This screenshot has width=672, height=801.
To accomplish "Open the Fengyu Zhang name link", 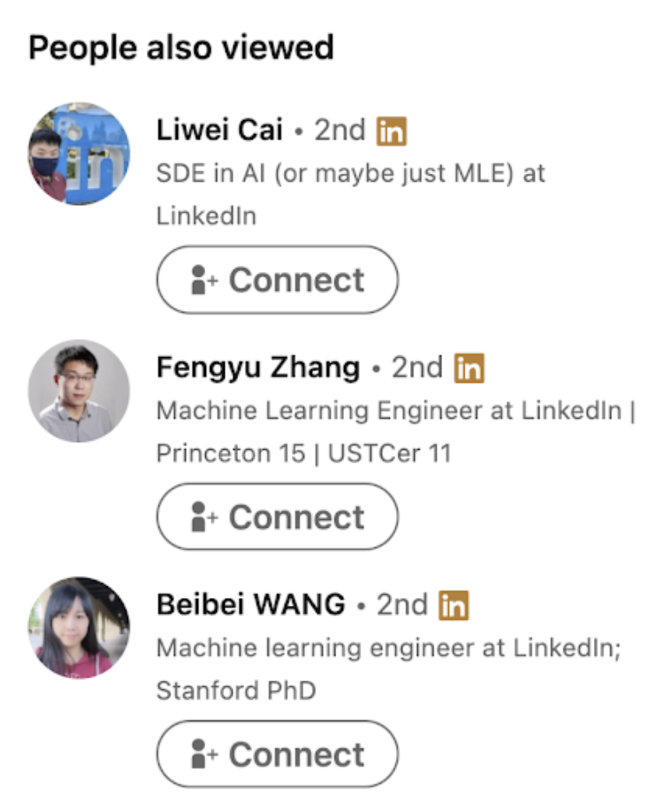I will pos(258,368).
